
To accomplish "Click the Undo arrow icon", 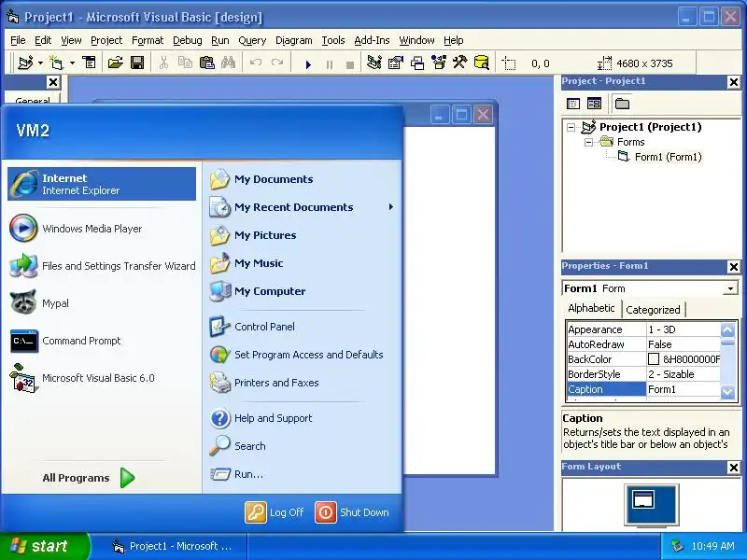I will tap(256, 63).
